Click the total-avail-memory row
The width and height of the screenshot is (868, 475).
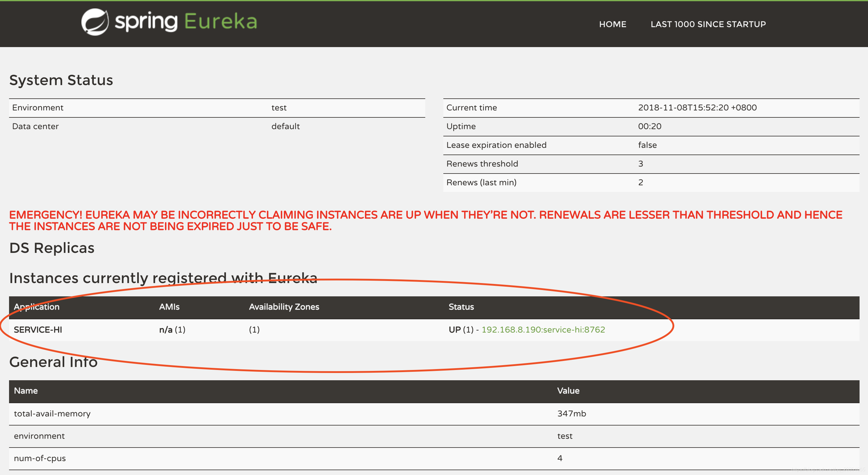pos(52,414)
